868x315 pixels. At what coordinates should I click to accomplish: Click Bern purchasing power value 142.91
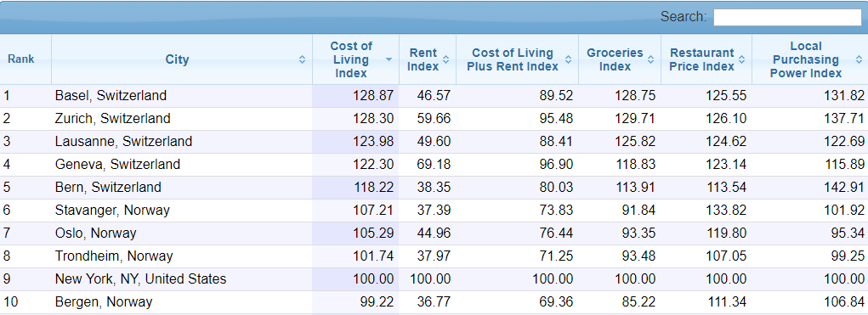pos(843,188)
